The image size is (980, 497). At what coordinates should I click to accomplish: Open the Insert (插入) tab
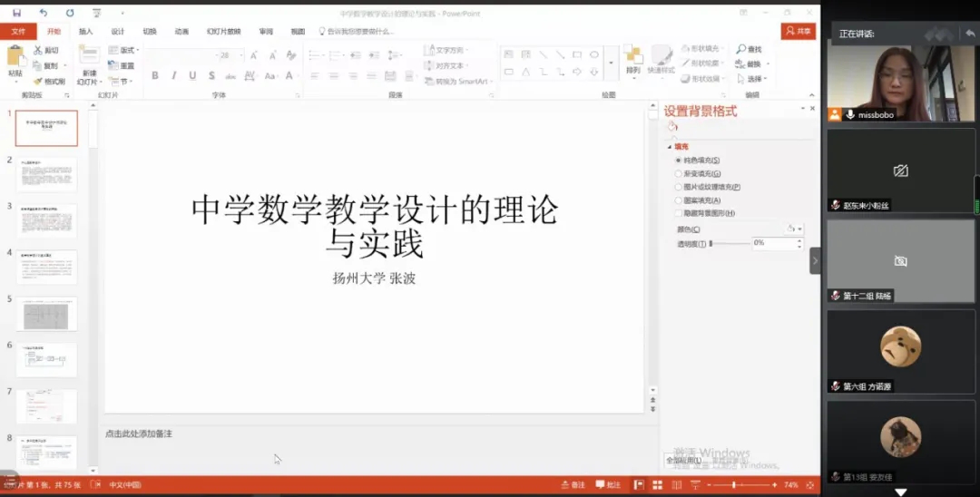coord(85,31)
